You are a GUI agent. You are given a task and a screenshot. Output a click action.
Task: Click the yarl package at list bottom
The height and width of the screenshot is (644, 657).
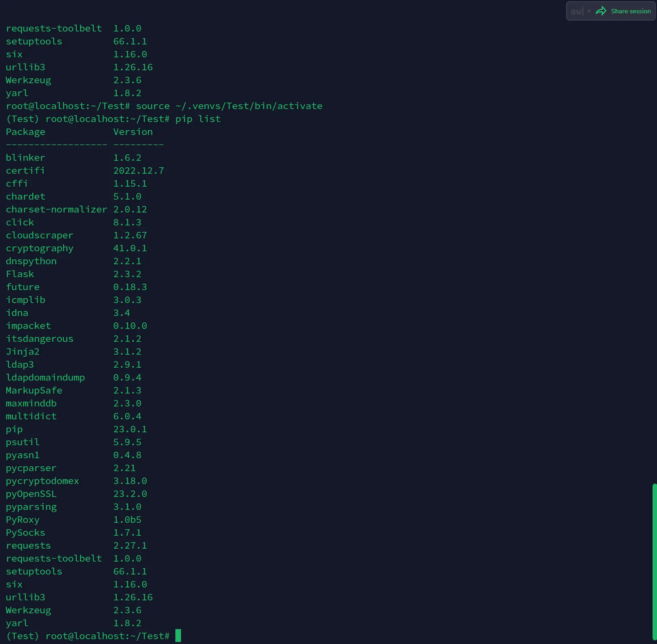(x=17, y=623)
